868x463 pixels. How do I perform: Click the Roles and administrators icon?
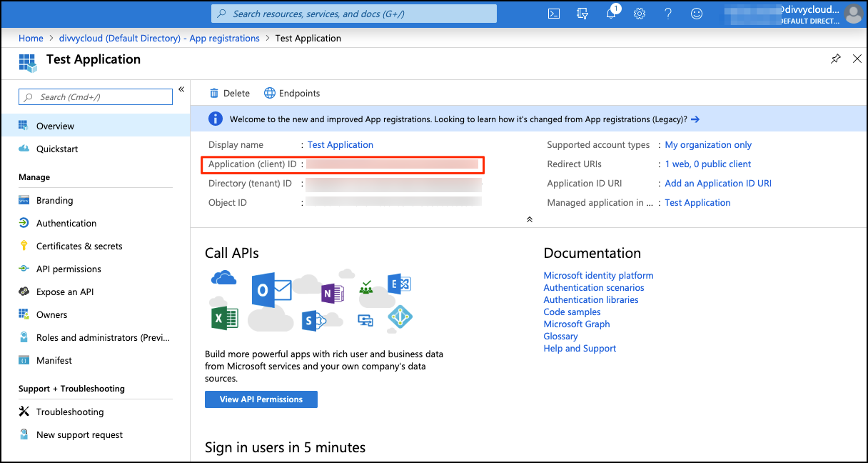24,337
